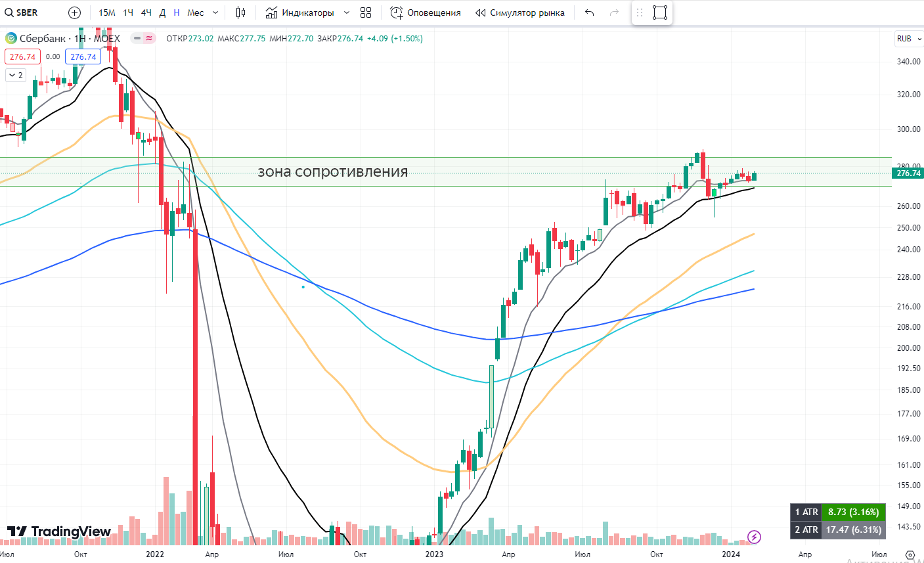
Task: Select the Д daily timeframe
Action: pos(162,12)
